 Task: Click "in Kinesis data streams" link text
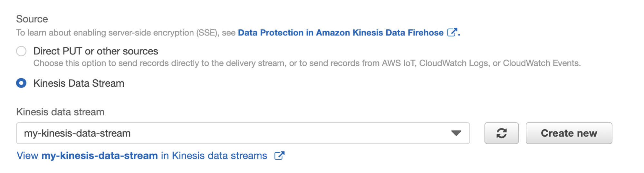click(214, 156)
